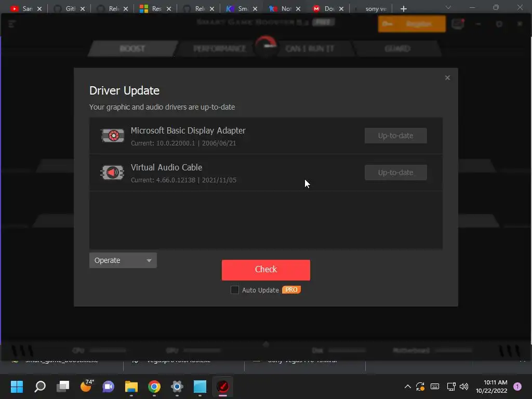Viewport: 532px width, 399px height.
Task: Click the sync status tray icon
Action: (x=420, y=387)
